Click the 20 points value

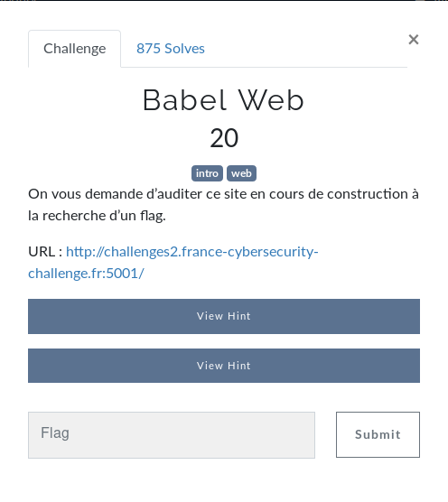tap(224, 138)
